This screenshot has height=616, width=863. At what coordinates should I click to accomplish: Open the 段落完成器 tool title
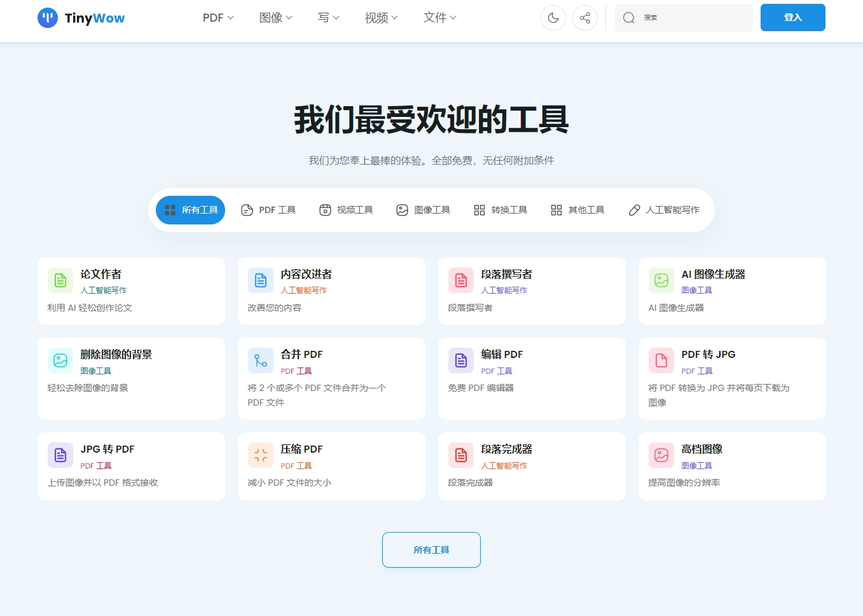click(507, 449)
